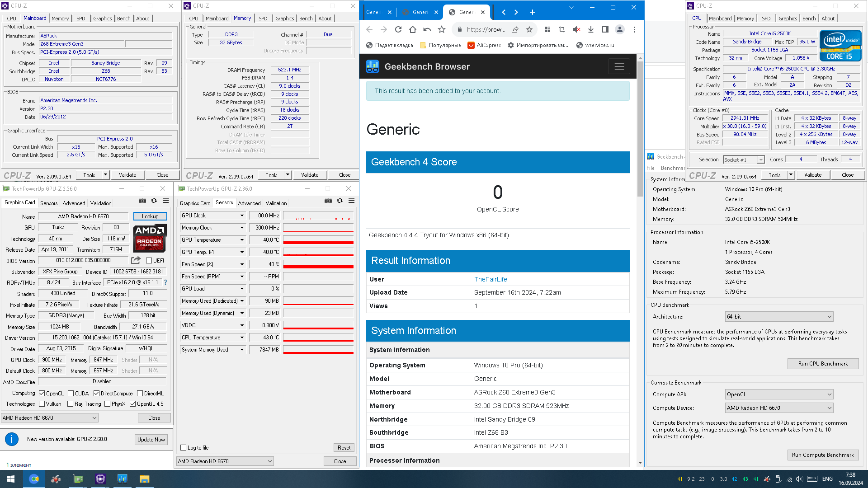Open Windows Start menu

[11, 479]
